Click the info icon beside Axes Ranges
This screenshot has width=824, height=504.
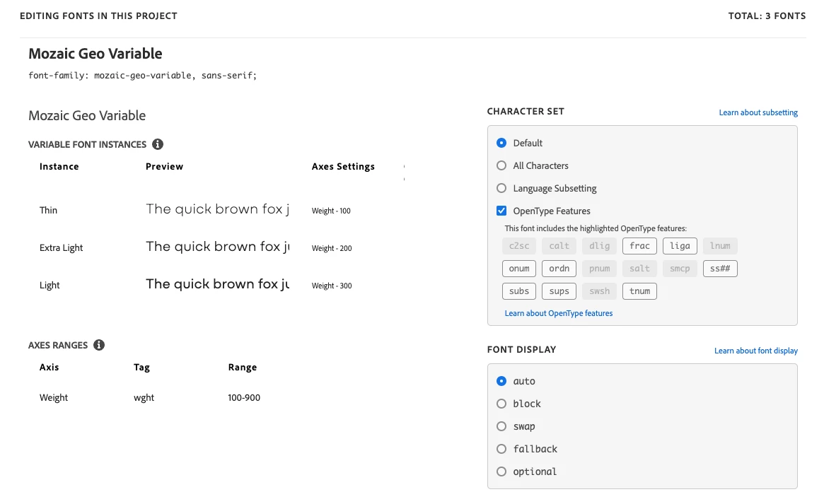(x=99, y=345)
